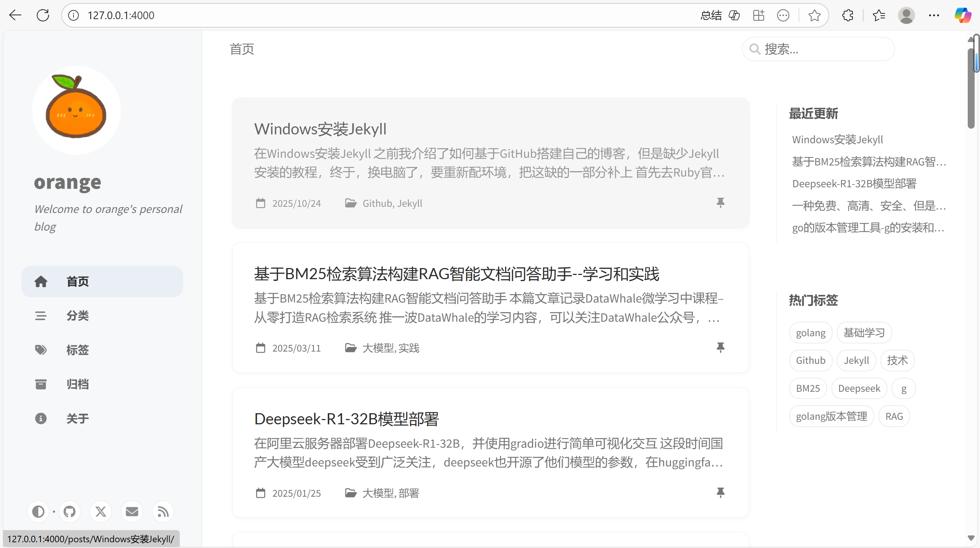Image resolution: width=980 pixels, height=548 pixels.
Task: Click the browser back arrow
Action: pyautogui.click(x=15, y=15)
